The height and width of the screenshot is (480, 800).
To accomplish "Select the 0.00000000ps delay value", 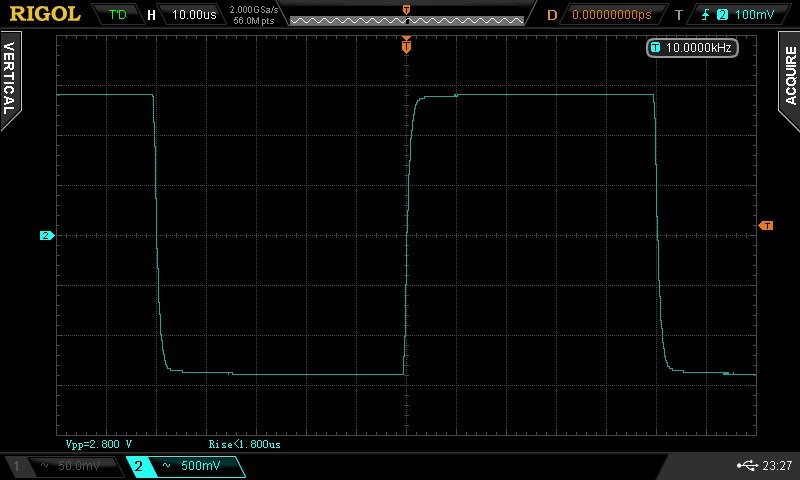I will point(612,14).
